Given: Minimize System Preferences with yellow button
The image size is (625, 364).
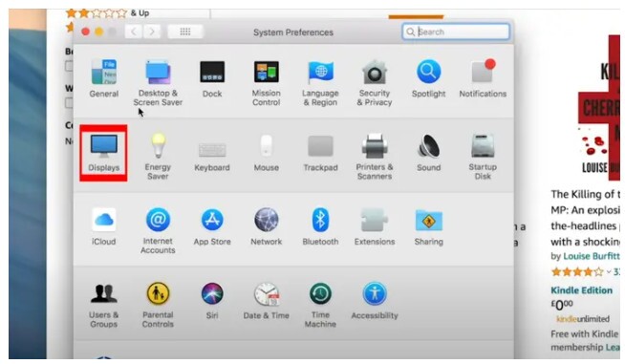Looking at the screenshot, I should pos(98,32).
